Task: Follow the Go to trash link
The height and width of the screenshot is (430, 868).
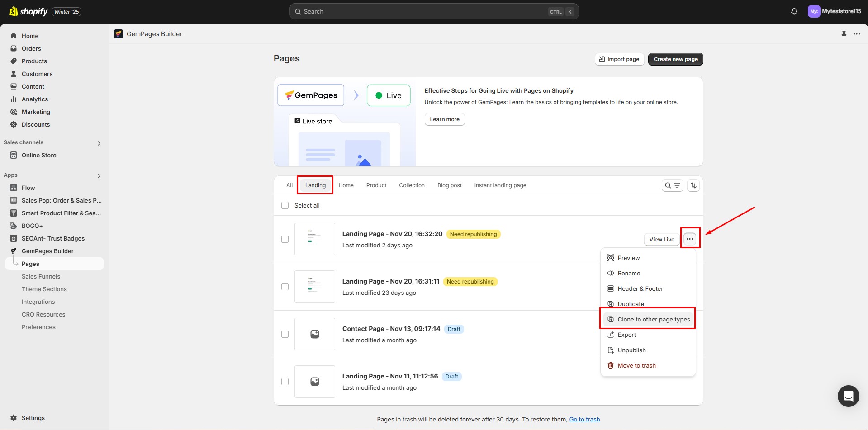Action: [x=584, y=420]
